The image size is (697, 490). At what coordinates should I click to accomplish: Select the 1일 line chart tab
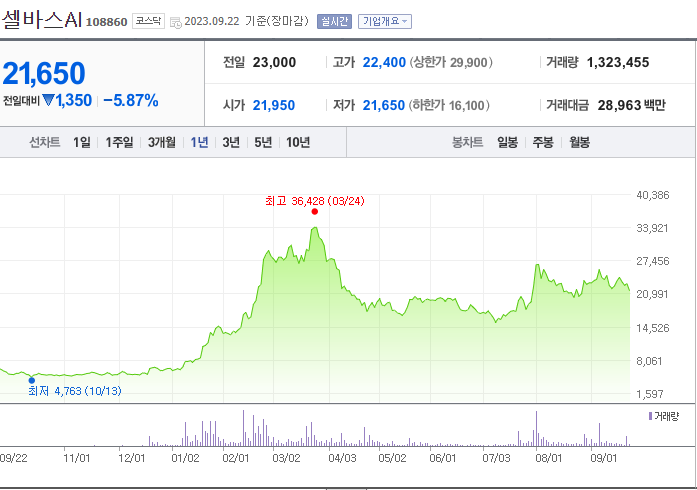(x=82, y=142)
